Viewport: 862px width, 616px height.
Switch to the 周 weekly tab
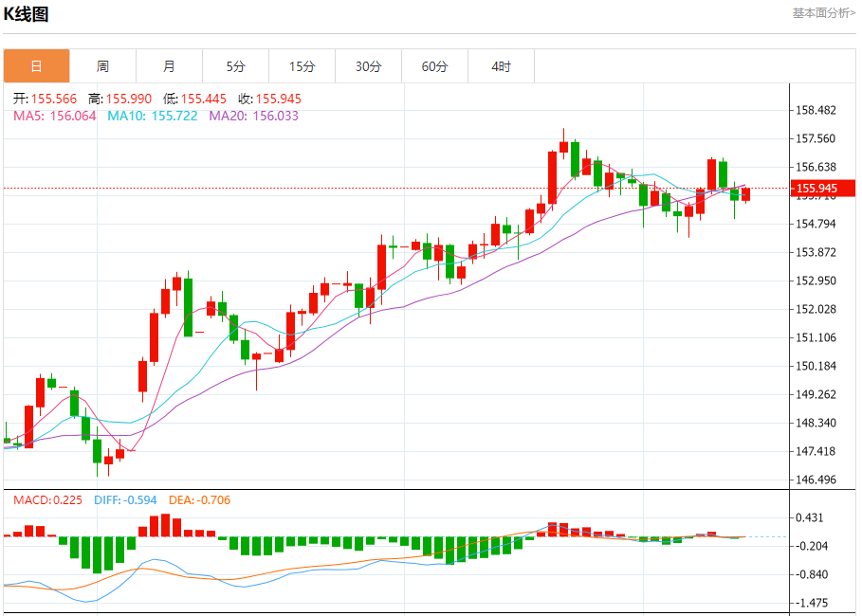(x=102, y=66)
